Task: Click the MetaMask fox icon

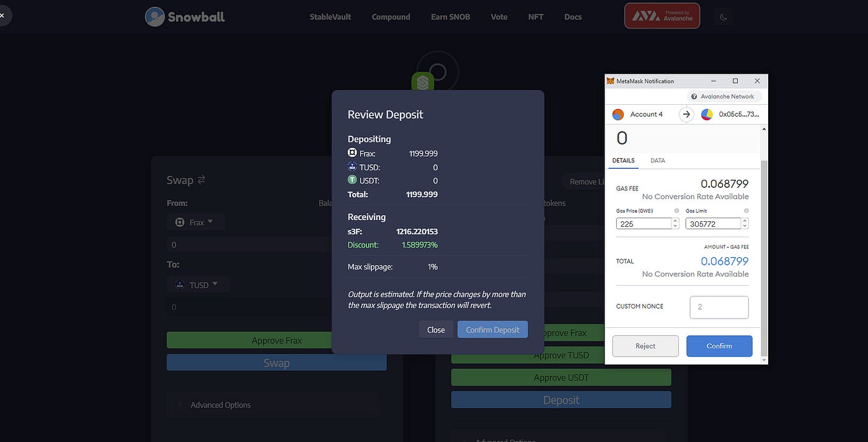Action: point(610,81)
